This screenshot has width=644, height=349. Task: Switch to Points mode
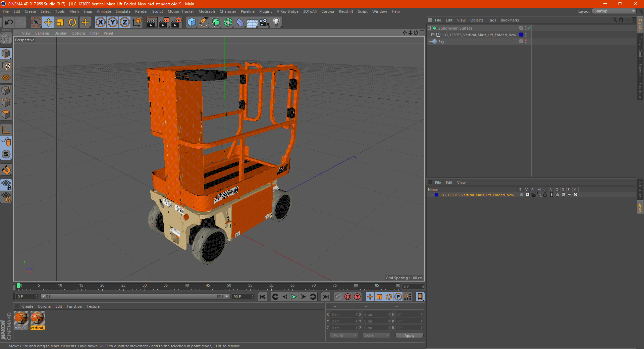(x=6, y=90)
